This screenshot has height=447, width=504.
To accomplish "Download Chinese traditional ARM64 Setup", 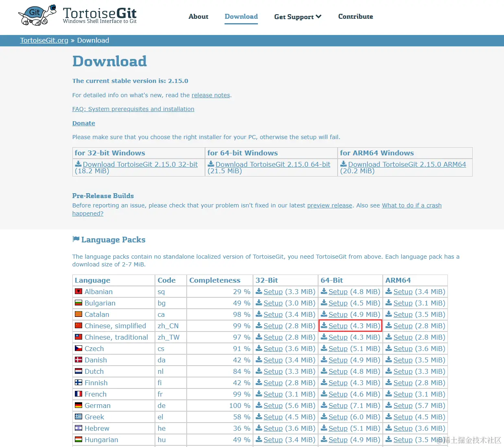I will 403,337.
